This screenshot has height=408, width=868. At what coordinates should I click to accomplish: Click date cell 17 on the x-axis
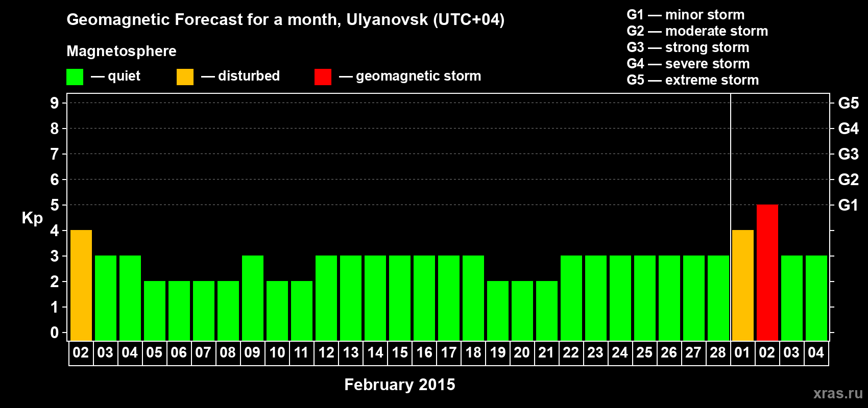[x=449, y=353]
